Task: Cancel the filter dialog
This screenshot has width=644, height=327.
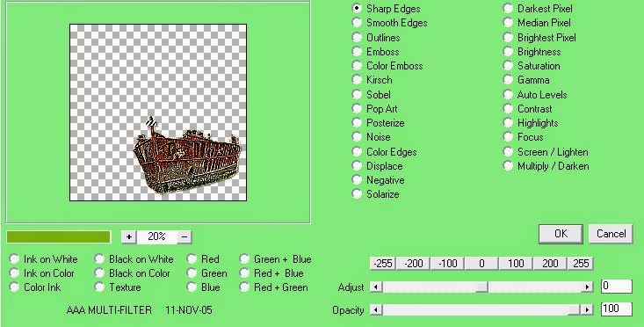Action: (x=611, y=234)
